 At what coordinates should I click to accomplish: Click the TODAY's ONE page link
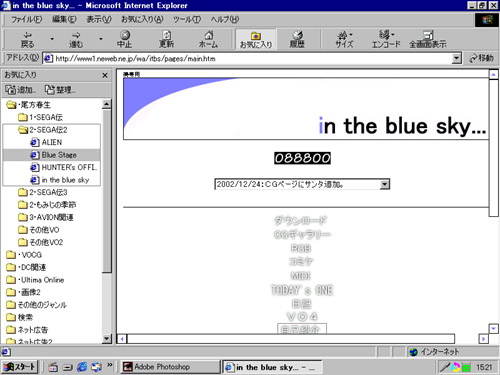[302, 290]
